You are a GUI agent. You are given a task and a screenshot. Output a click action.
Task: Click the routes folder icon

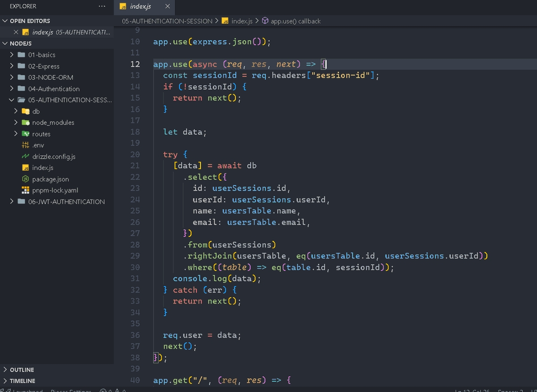tap(26, 134)
